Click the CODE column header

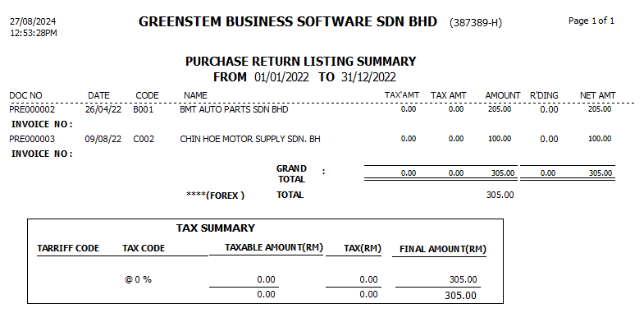coord(147,95)
